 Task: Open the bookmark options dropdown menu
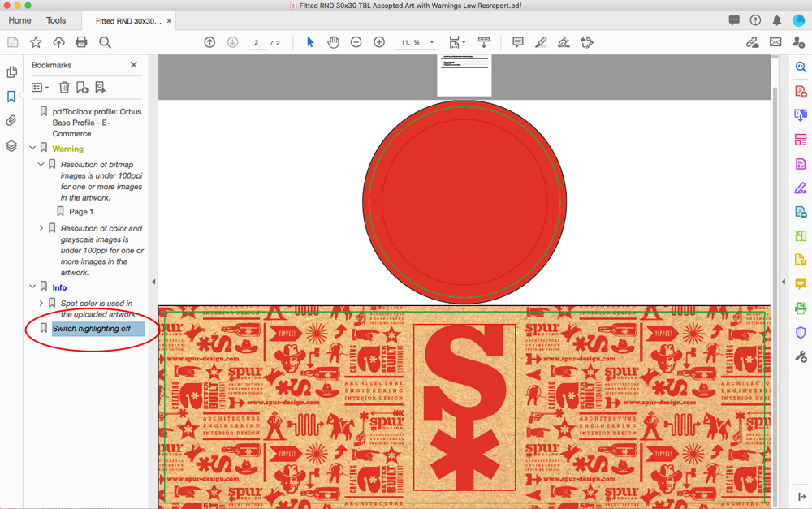(x=41, y=88)
